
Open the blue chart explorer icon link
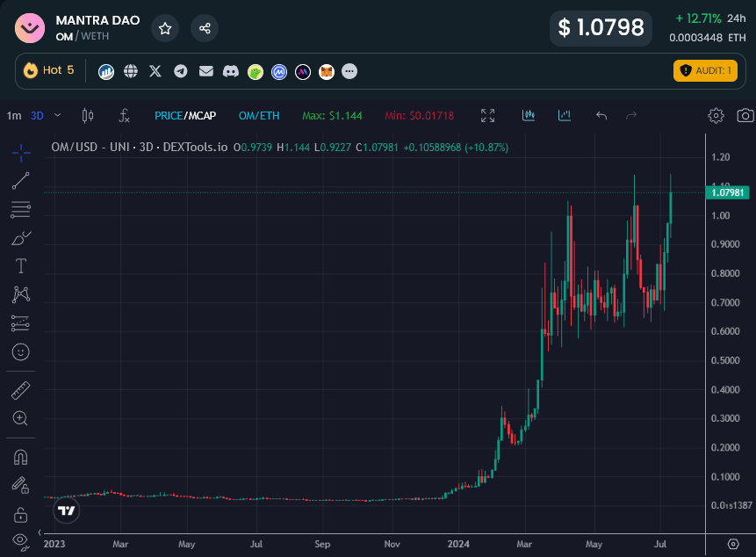[x=106, y=72]
